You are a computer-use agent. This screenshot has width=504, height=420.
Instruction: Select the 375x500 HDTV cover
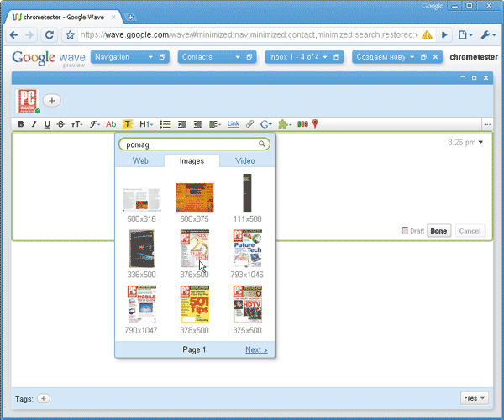[x=248, y=304]
